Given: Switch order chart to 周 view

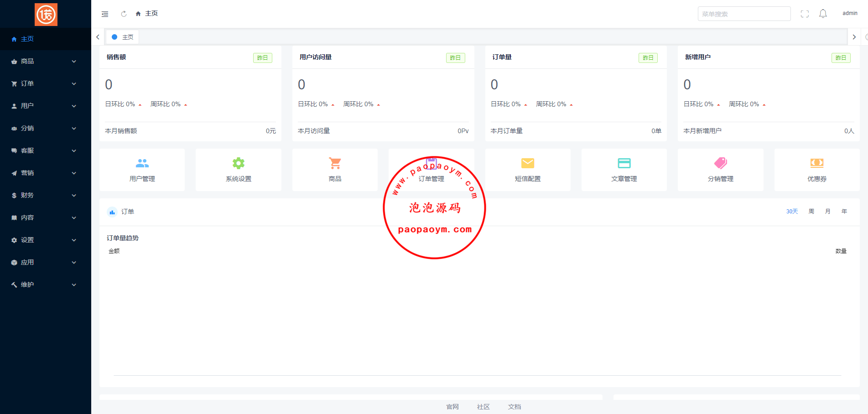Looking at the screenshot, I should click(x=811, y=212).
